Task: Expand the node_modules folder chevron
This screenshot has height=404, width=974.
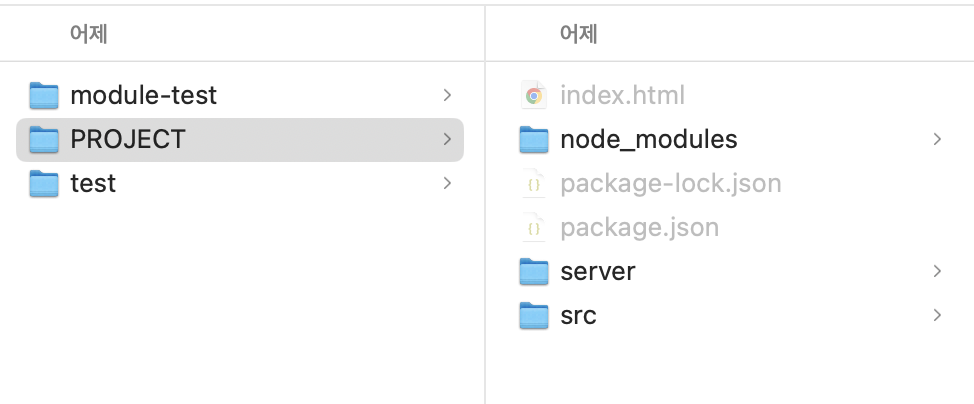Action: tap(937, 139)
